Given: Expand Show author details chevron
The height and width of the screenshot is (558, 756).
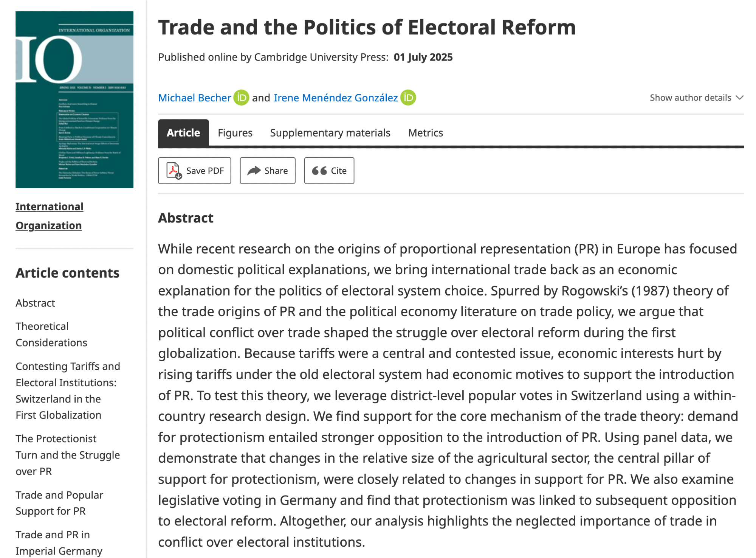Looking at the screenshot, I should point(740,98).
